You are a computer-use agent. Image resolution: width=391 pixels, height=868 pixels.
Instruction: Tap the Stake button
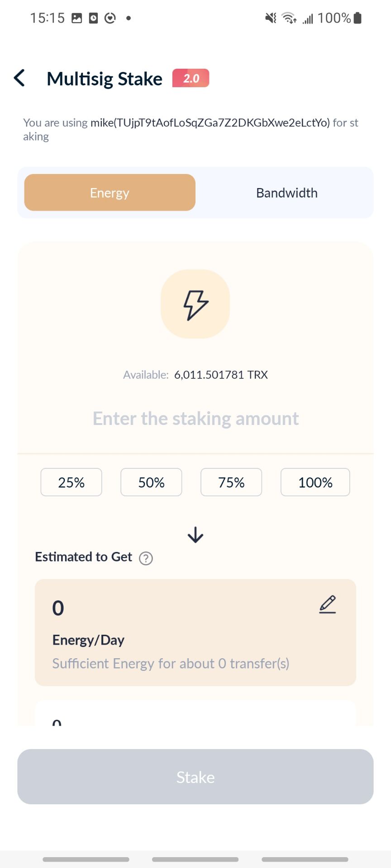[195, 777]
